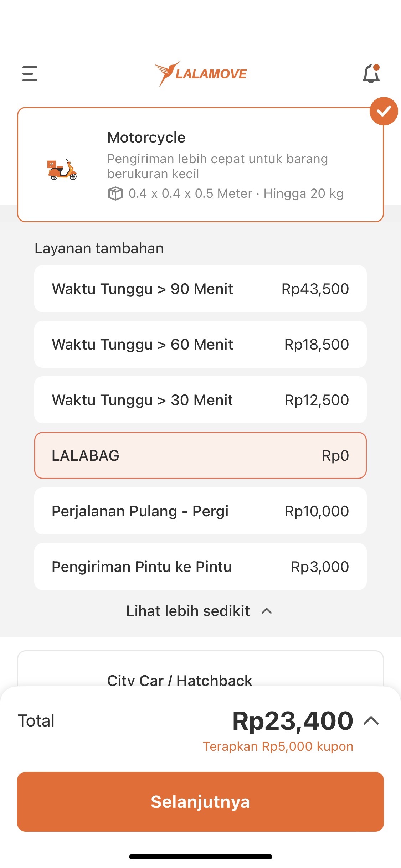Enable Perjalanan Pulang - Pergi option
This screenshot has height=868, width=401.
tap(200, 511)
